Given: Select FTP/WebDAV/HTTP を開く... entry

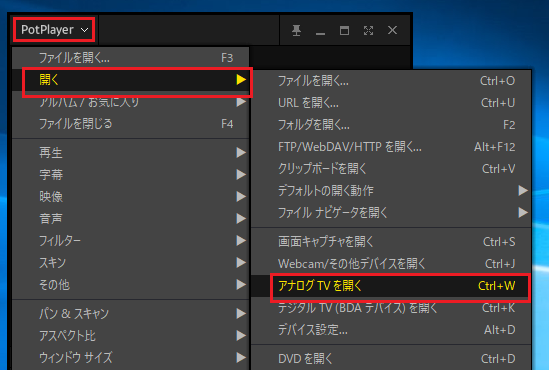Looking at the screenshot, I should pyautogui.click(x=391, y=147).
